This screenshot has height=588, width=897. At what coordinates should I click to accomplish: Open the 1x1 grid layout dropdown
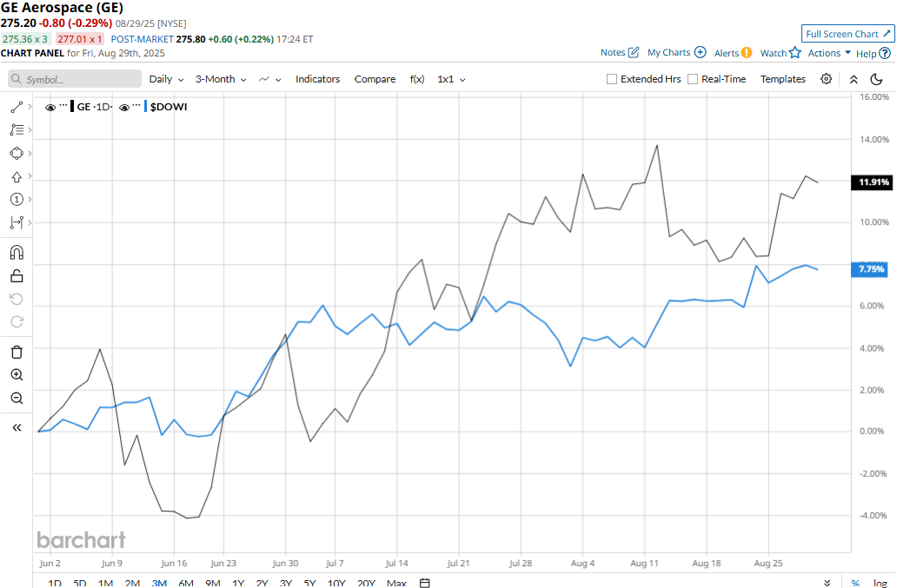tap(451, 79)
